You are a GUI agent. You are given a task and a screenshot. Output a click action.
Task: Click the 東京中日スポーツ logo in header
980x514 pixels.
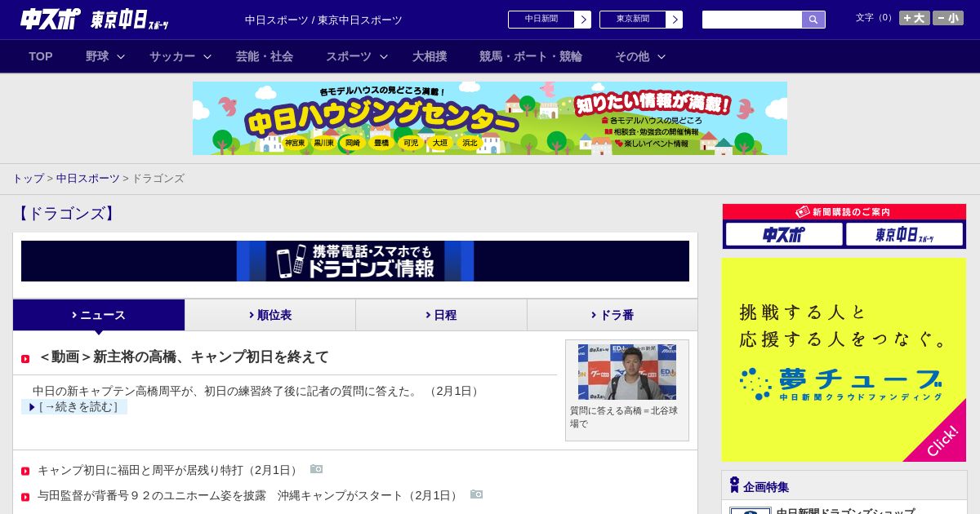[130, 20]
